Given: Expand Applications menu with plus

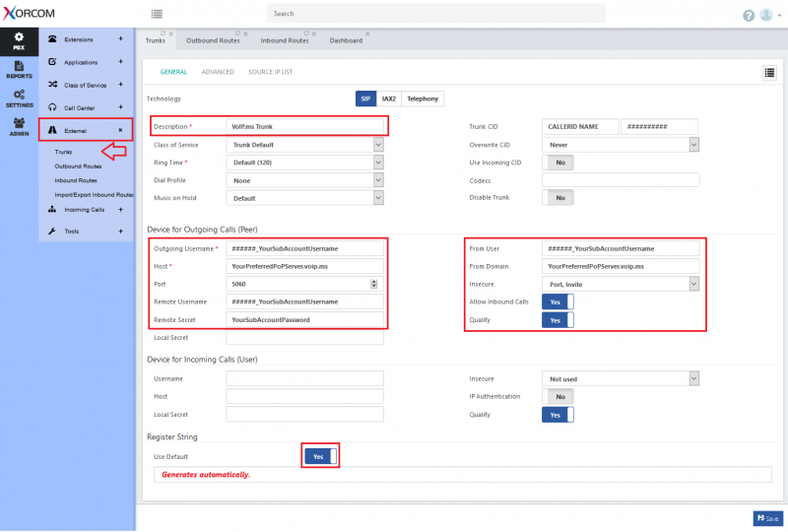Looking at the screenshot, I should 120,61.
